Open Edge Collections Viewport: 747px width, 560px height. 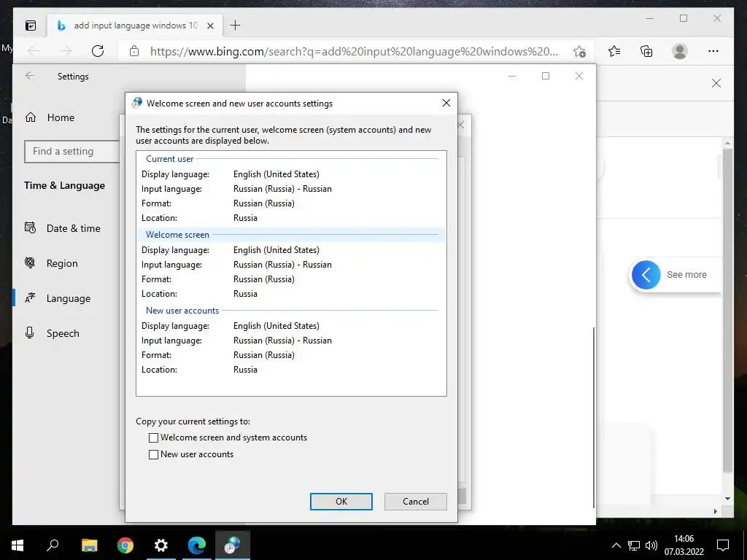646,51
